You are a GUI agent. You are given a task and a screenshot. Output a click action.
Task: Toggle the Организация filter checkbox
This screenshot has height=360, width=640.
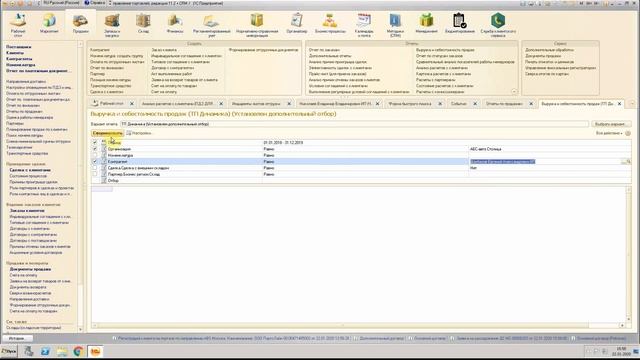(95, 149)
